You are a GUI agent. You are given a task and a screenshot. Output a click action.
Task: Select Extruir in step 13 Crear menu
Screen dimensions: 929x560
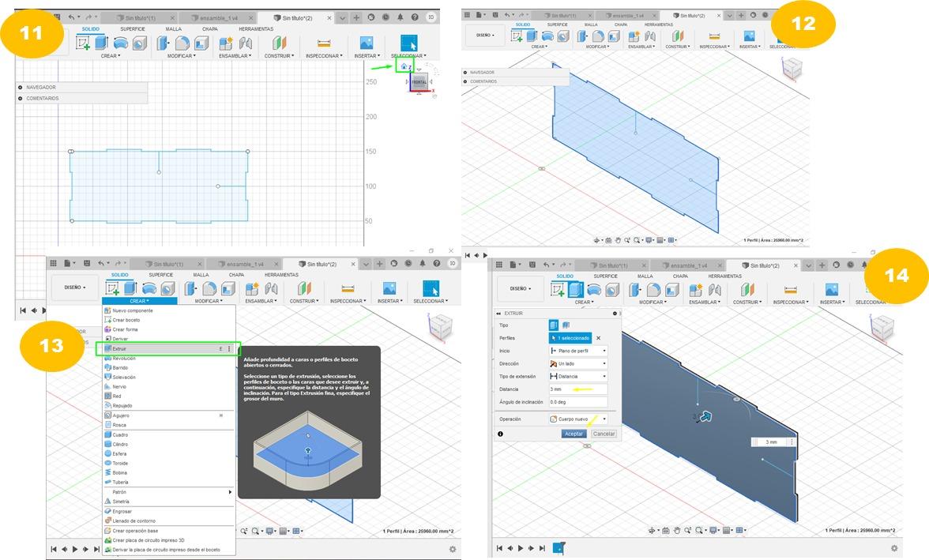167,349
